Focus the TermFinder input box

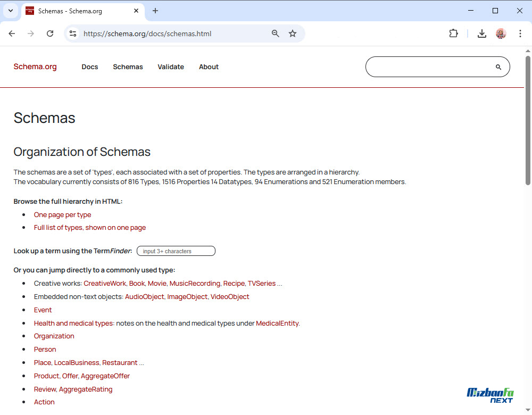click(x=176, y=251)
